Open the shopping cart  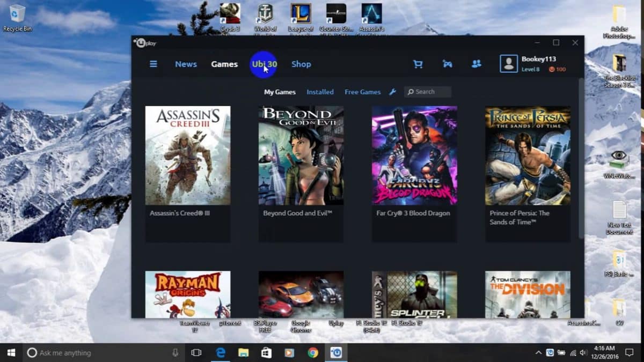point(419,63)
